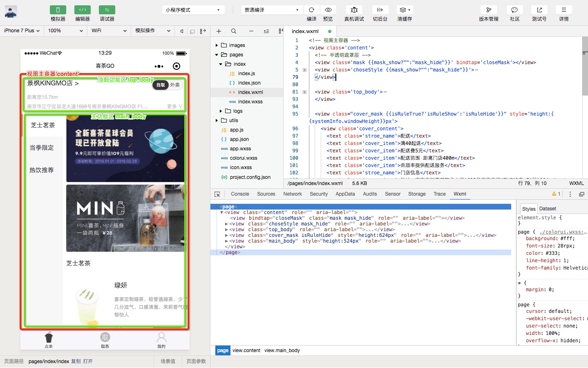This screenshot has height=368, width=588.
Task: Expand folded code at line 81
Action: [x=304, y=92]
